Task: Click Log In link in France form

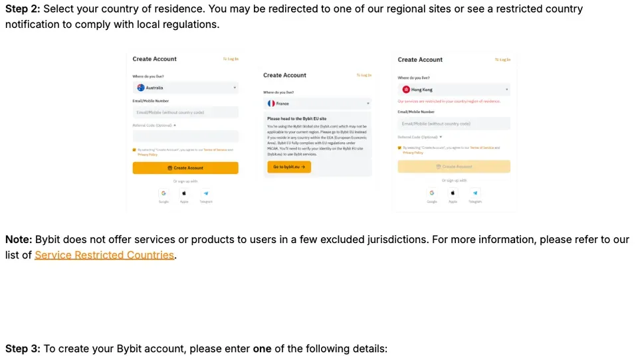Action: pyautogui.click(x=364, y=75)
